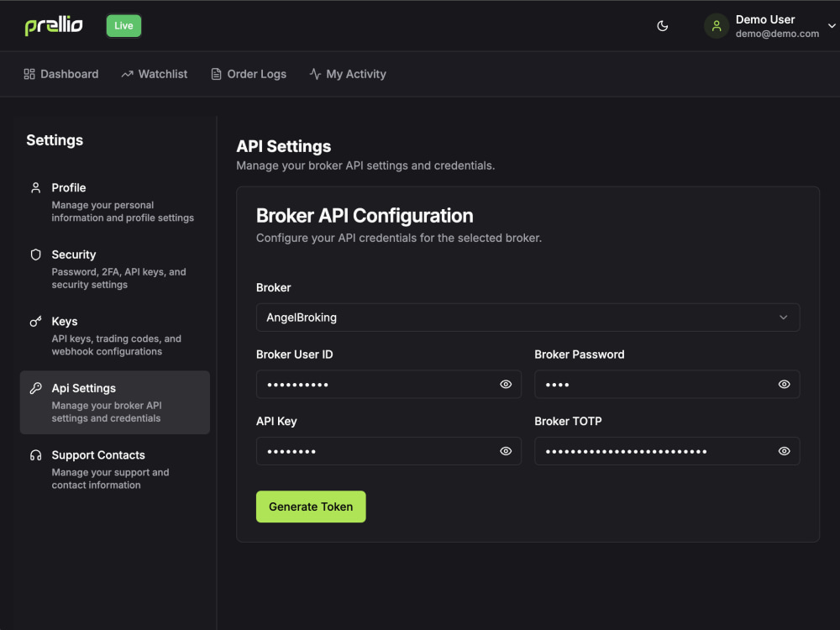Click the Dashboard grid icon
The image size is (840, 630).
coord(29,74)
